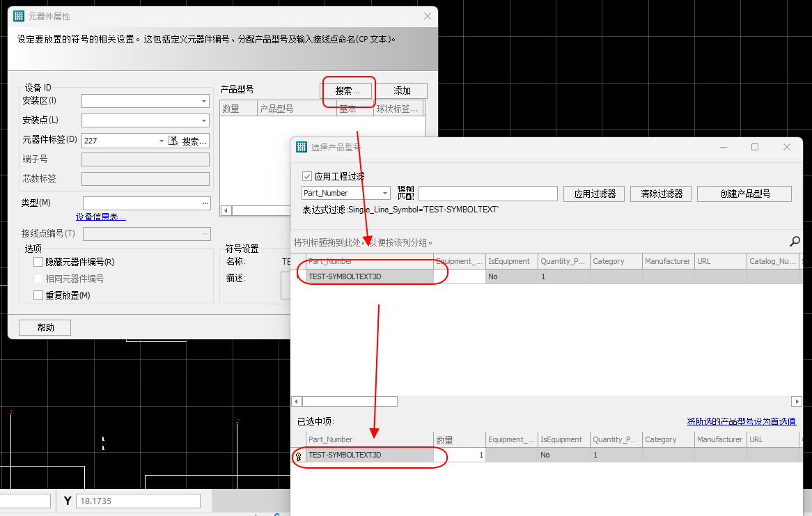Screen dimensions: 812x516
Task: Click URL column header in upper grid
Action: 720,261
